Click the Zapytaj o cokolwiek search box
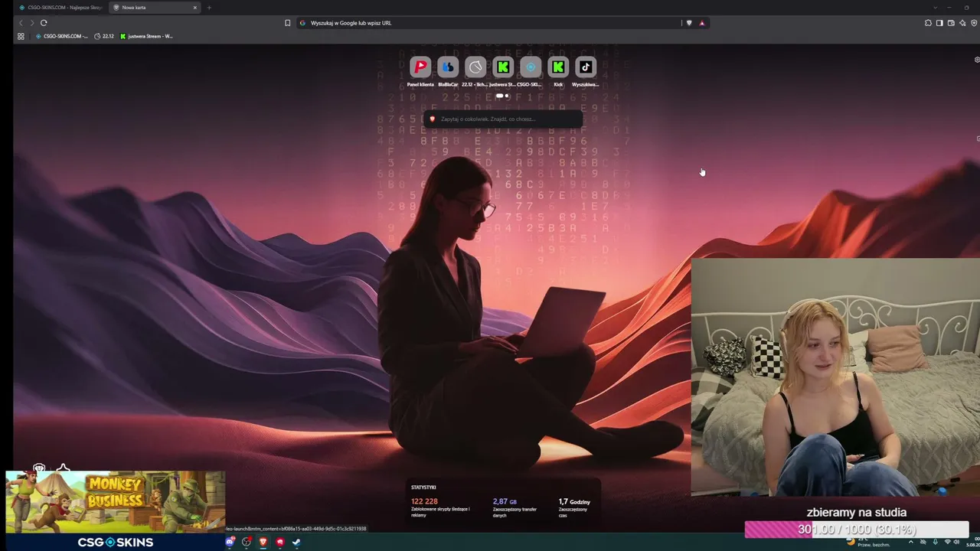The width and height of the screenshot is (980, 551). [503, 119]
